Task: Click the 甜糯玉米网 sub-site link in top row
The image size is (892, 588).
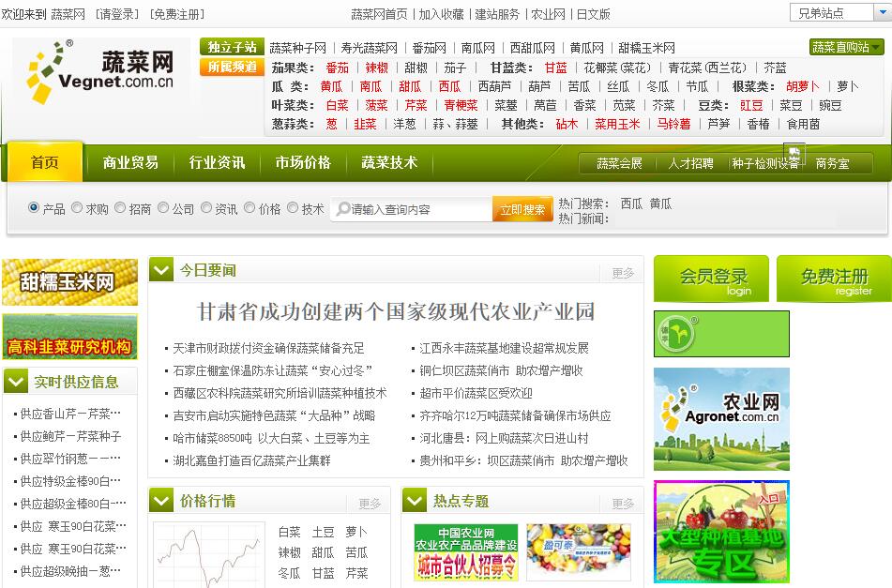Action: coord(647,48)
